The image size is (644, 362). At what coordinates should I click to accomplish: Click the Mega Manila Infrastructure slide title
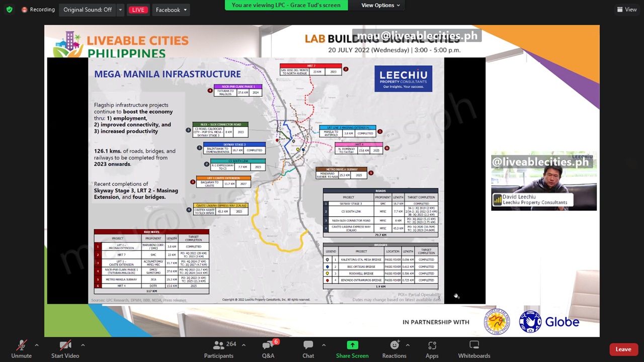(x=168, y=74)
